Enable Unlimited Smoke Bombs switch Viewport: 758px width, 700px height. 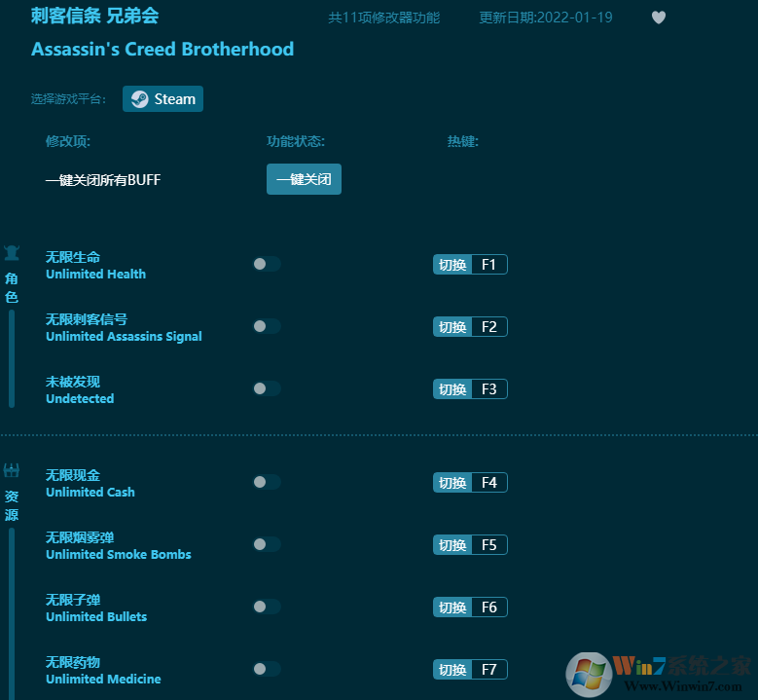(x=267, y=544)
